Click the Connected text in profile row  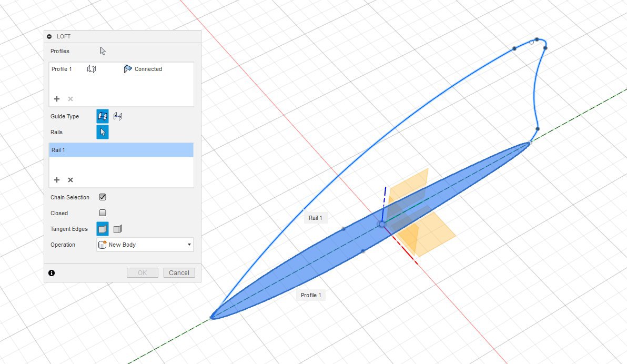tap(148, 69)
